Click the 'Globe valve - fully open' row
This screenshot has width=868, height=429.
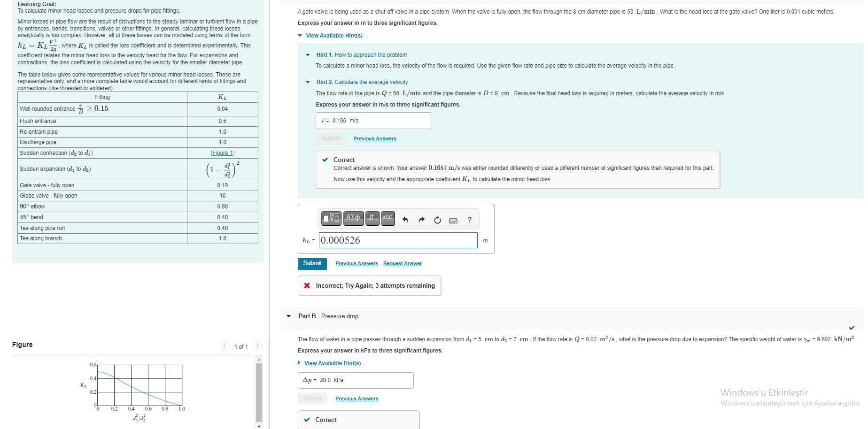(x=138, y=196)
